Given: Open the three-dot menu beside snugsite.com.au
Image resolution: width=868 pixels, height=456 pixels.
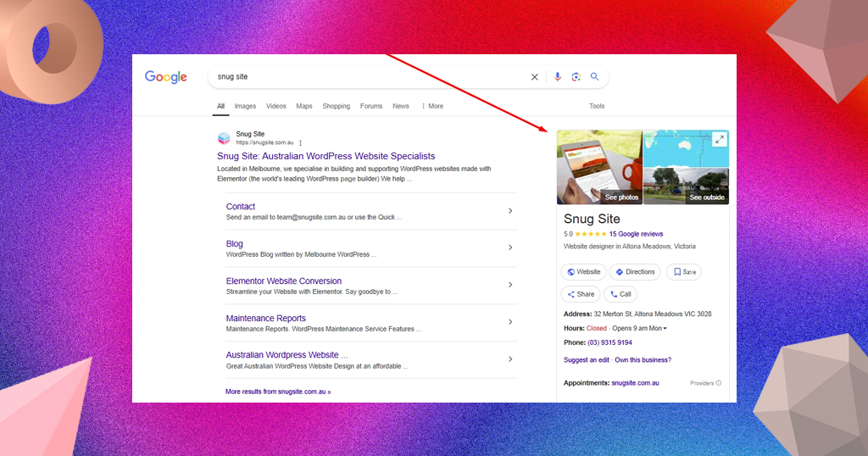Looking at the screenshot, I should pos(301,142).
